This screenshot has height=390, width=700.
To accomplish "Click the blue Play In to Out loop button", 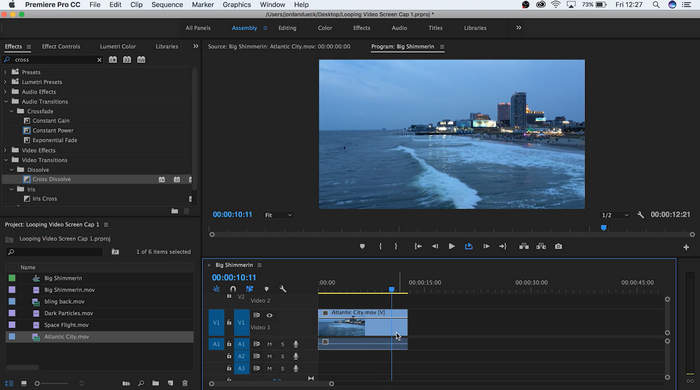I will (468, 246).
